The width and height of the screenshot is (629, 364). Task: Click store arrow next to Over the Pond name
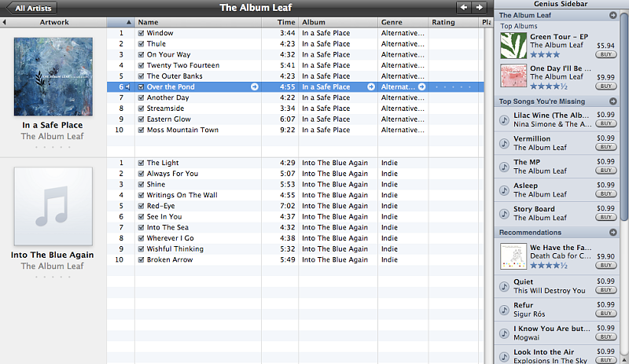(254, 86)
